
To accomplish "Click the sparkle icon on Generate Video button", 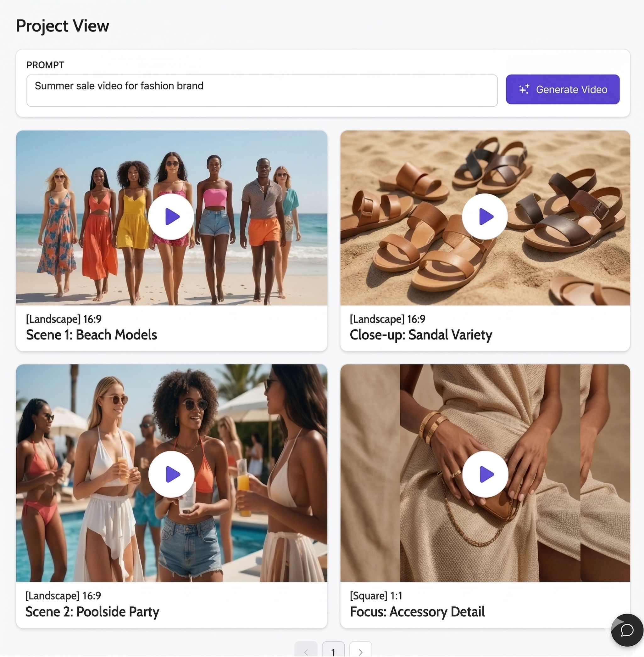I will click(x=524, y=89).
